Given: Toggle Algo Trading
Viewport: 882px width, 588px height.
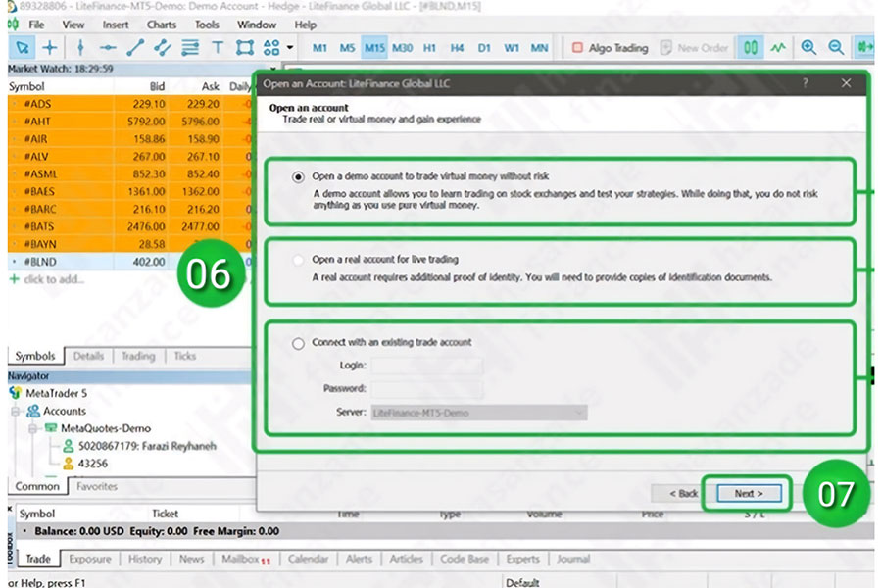Looking at the screenshot, I should 611,48.
